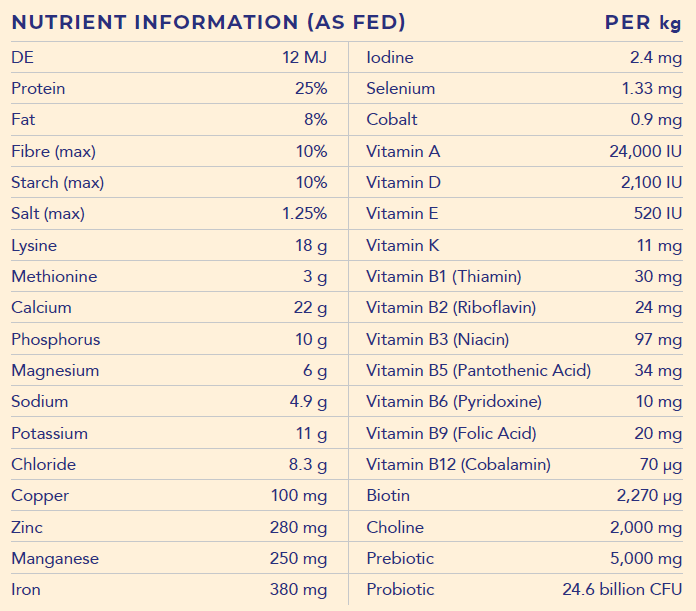
Task: Click the Calcium 22 g value
Action: [x=310, y=308]
